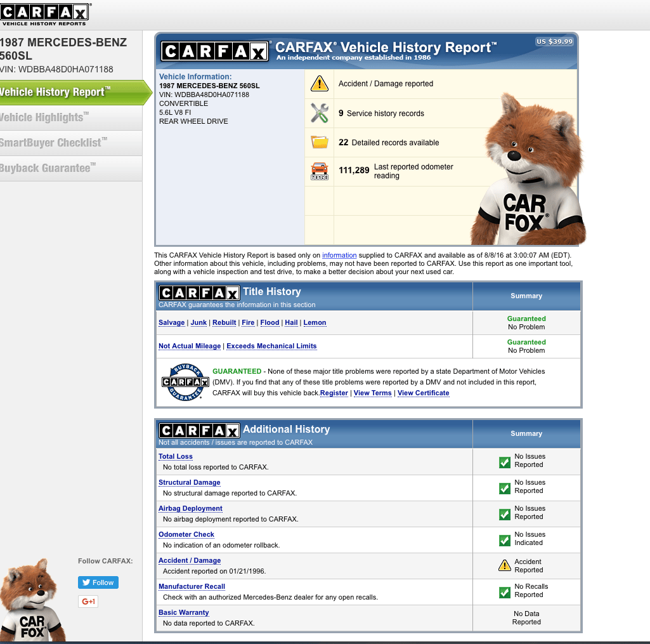
Task: Click the CARFAX logo at top left
Action: coord(45,15)
